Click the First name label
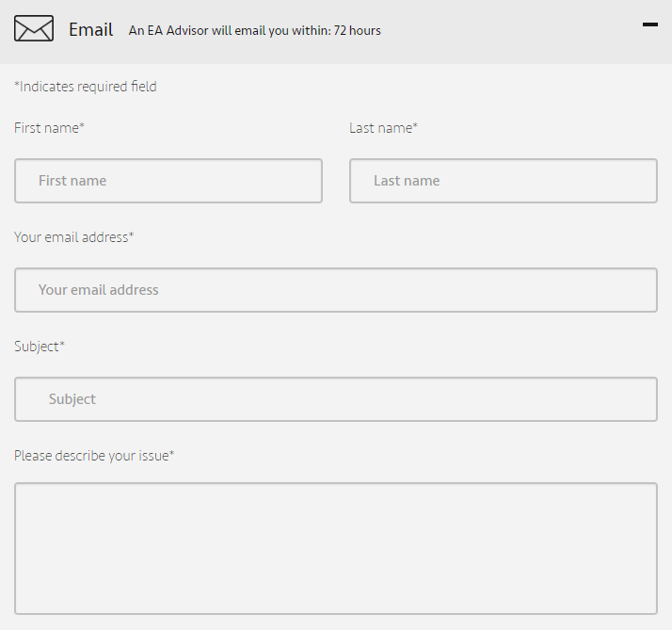This screenshot has height=630, width=672. [49, 128]
